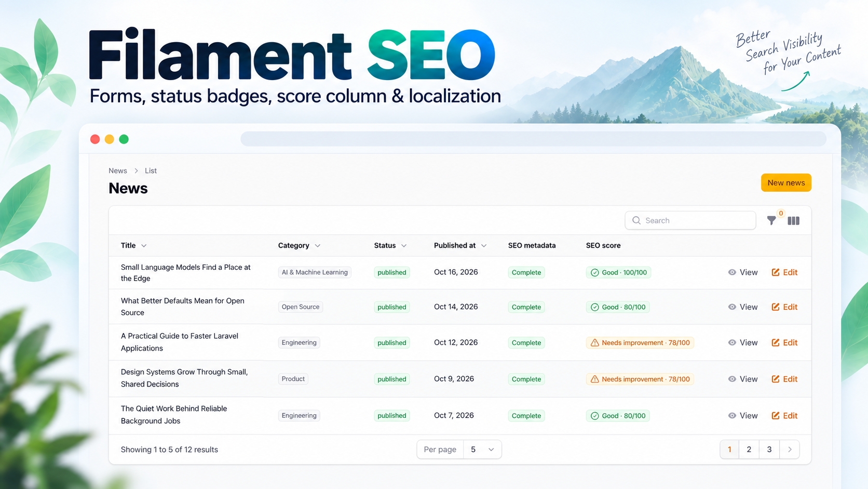Screen dimensions: 868x489
Task: Sort table by Status column
Action: [390, 245]
